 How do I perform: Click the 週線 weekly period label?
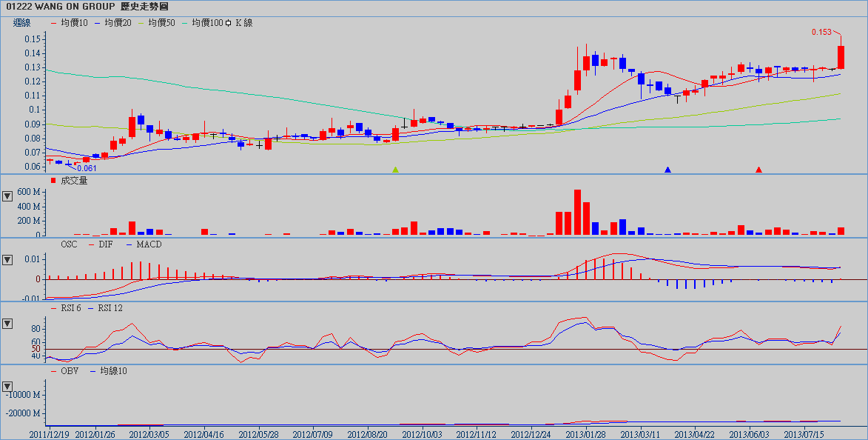(22, 23)
